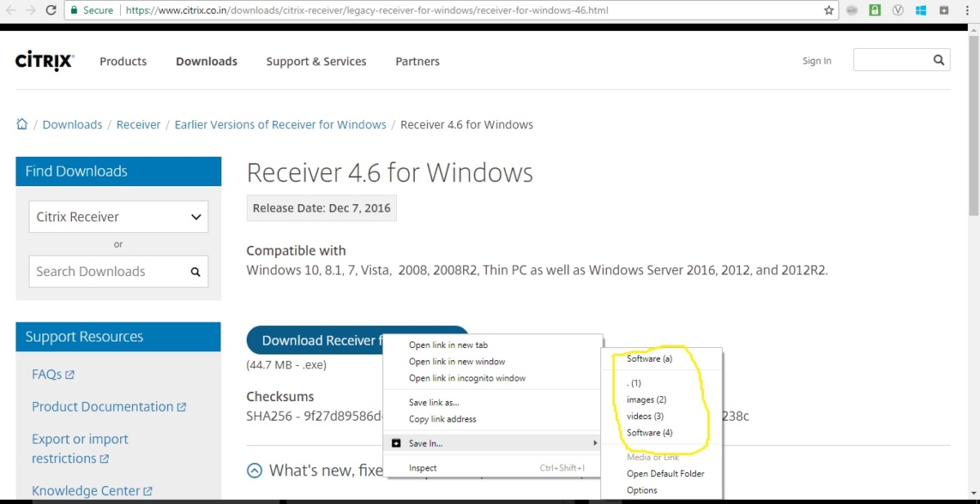This screenshot has height=504, width=980.
Task: Click the Secure padlock in the address bar
Action: pyautogui.click(x=73, y=11)
